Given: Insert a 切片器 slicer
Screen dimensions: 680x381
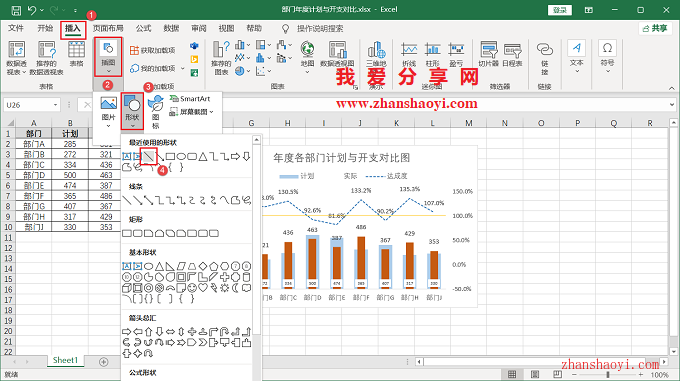Looking at the screenshot, I should tap(488, 54).
